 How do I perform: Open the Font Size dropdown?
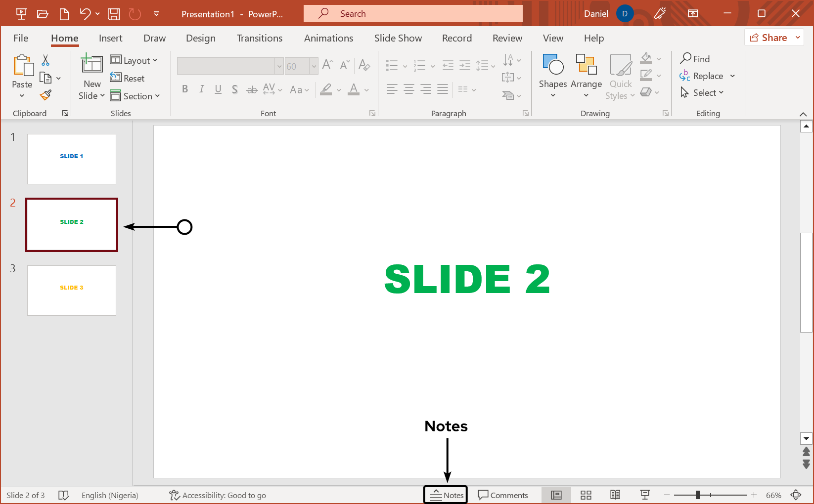pos(315,66)
